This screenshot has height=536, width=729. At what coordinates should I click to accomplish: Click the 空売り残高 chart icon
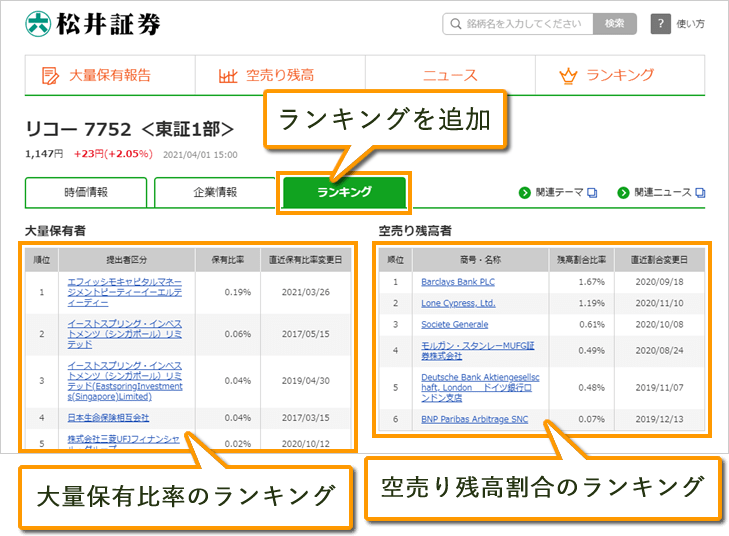pyautogui.click(x=228, y=76)
